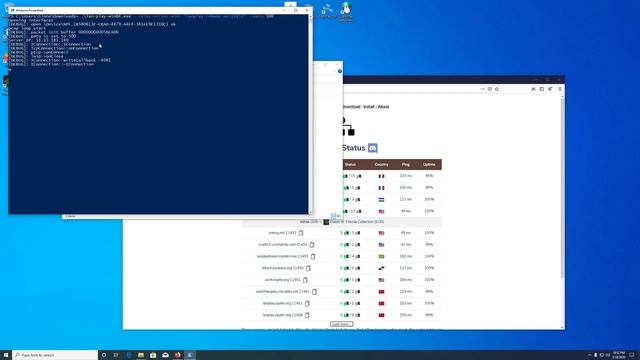640x360 pixels.
Task: Switch to Firefox on the taskbar
Action: pyautogui.click(x=178, y=355)
